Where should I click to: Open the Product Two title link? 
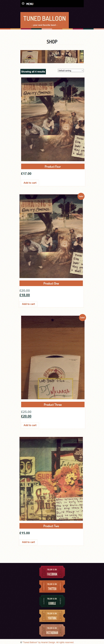click(51, 526)
